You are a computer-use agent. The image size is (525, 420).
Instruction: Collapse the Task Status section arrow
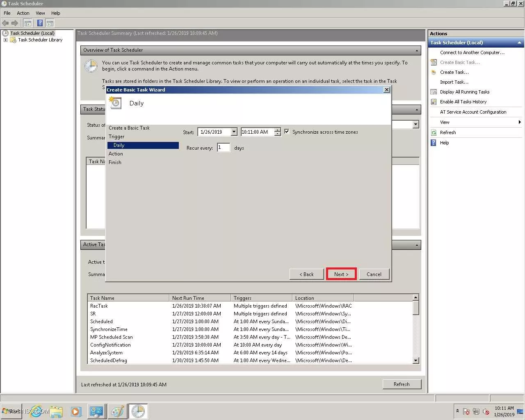point(417,110)
